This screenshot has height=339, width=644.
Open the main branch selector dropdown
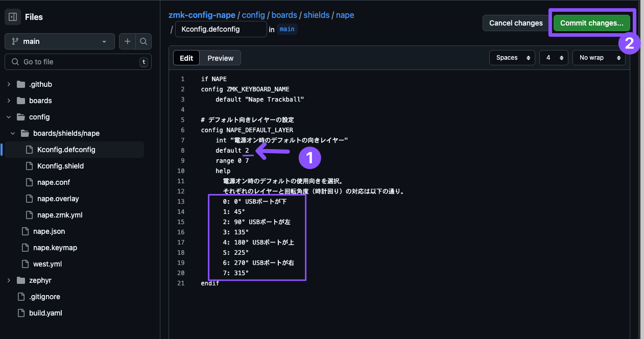(60, 41)
